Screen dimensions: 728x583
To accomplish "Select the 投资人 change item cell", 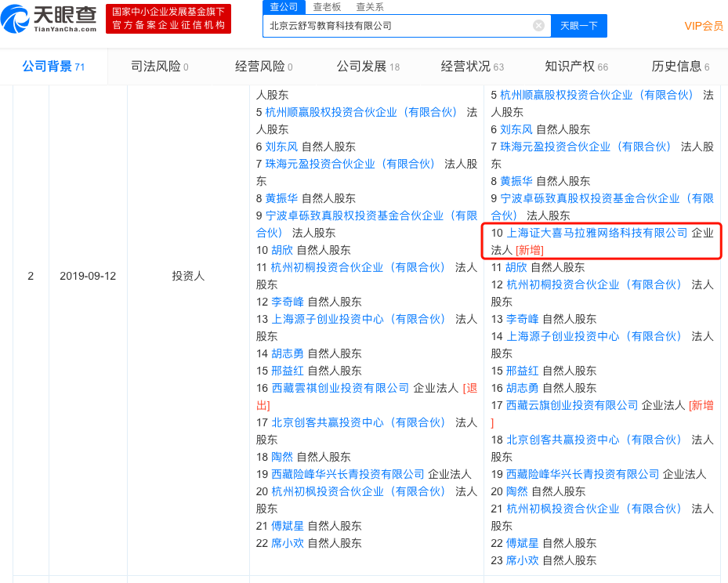I will [x=188, y=276].
